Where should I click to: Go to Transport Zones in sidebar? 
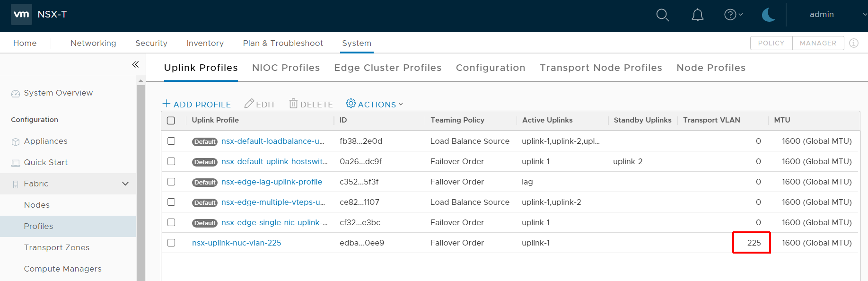(x=57, y=247)
